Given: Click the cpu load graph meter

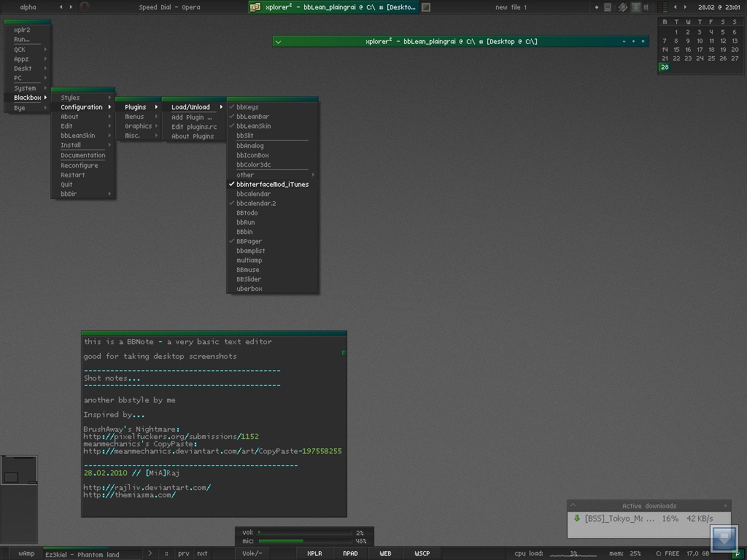Looking at the screenshot, I should pyautogui.click(x=573, y=553).
